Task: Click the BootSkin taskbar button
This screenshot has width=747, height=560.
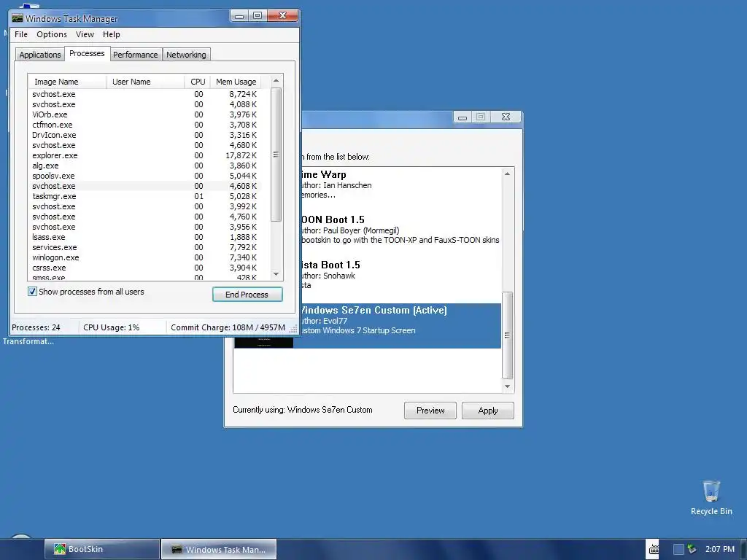Action: (102, 549)
